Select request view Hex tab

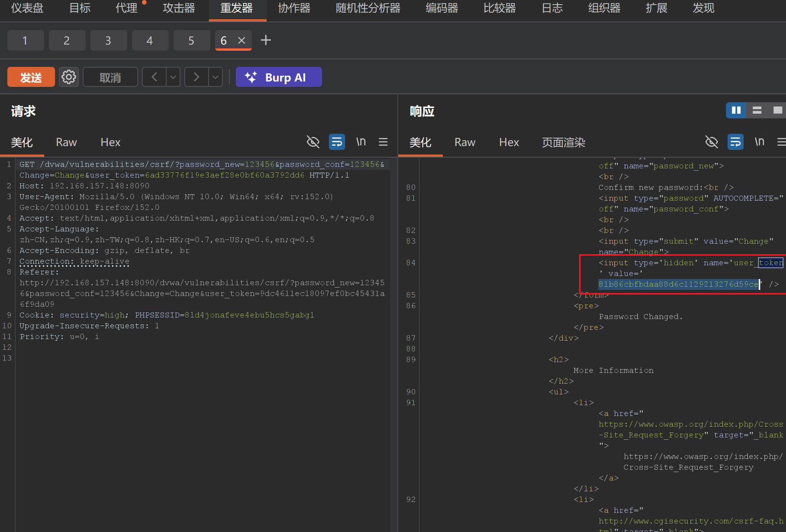[110, 143]
